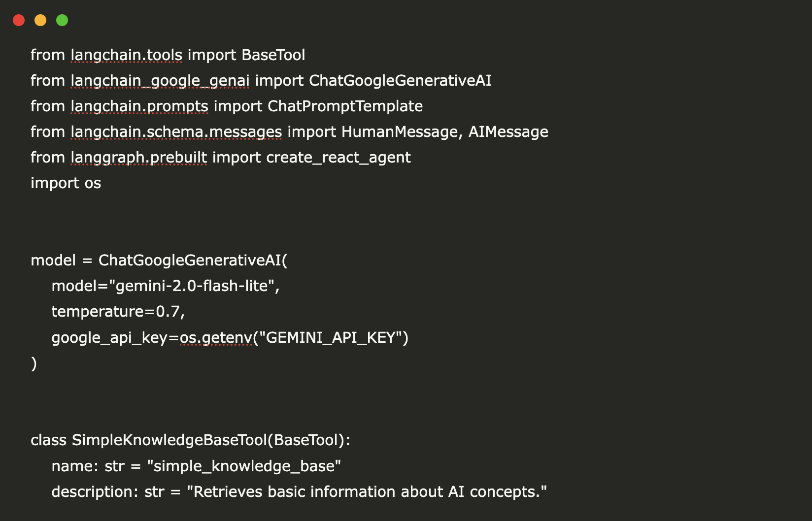Click the underlined langgraph.prebuilt module
The height and width of the screenshot is (521, 812).
point(138,158)
